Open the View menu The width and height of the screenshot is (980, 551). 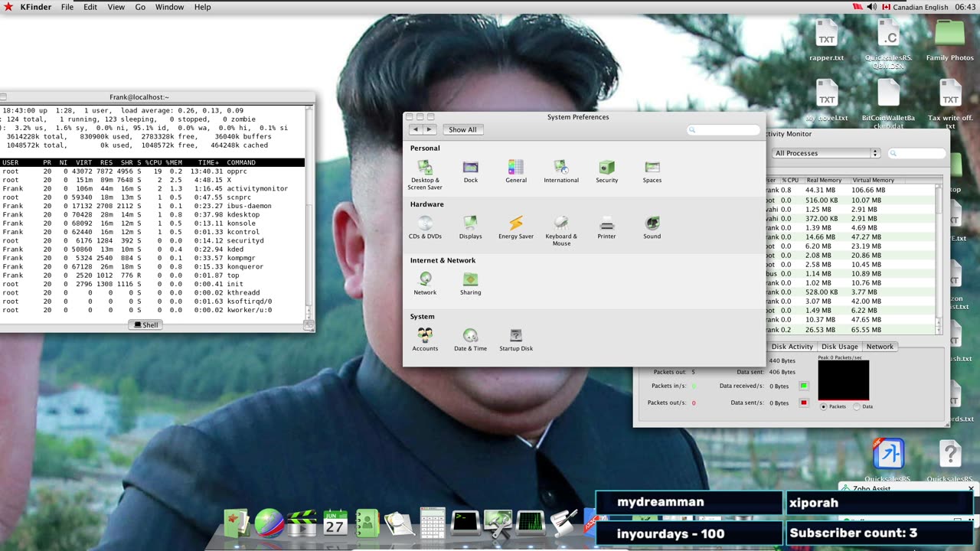coord(116,7)
